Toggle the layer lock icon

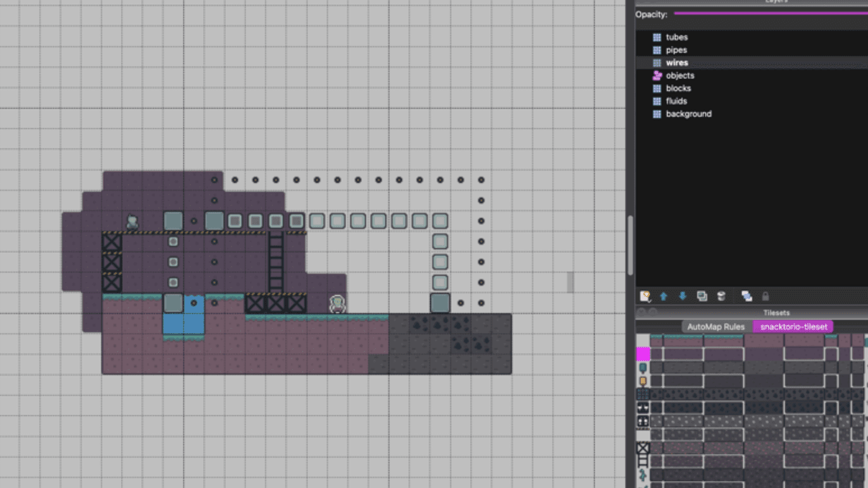[x=765, y=296]
